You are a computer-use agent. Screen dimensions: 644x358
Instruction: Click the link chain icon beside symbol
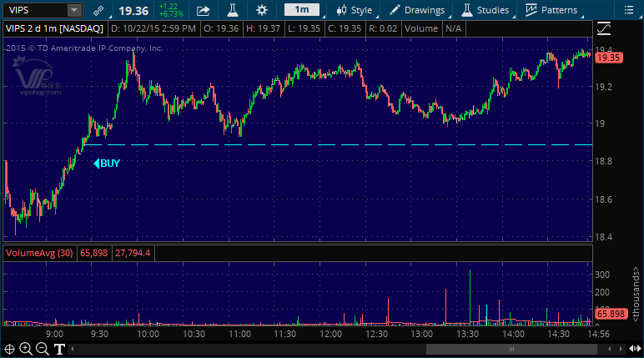98,10
